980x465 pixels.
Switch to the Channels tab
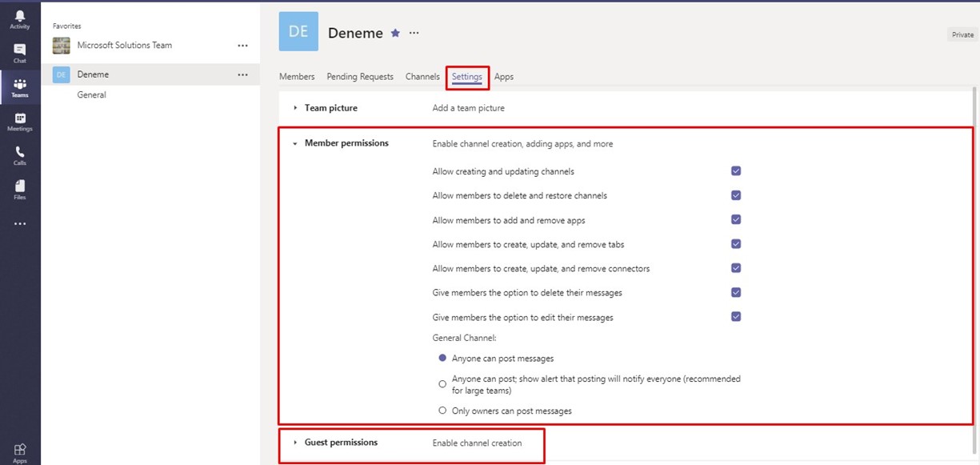click(x=422, y=77)
